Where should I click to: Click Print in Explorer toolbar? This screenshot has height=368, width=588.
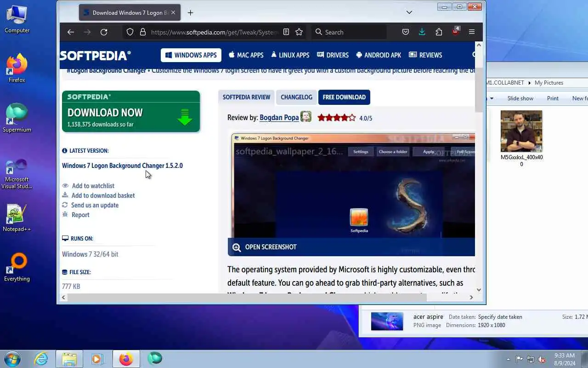(553, 98)
